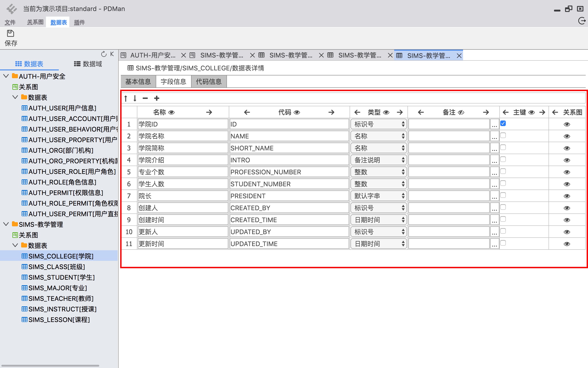This screenshot has height=368, width=588.
Task: Open AUTH_ROLE[角色信息] table
Action: point(59,182)
